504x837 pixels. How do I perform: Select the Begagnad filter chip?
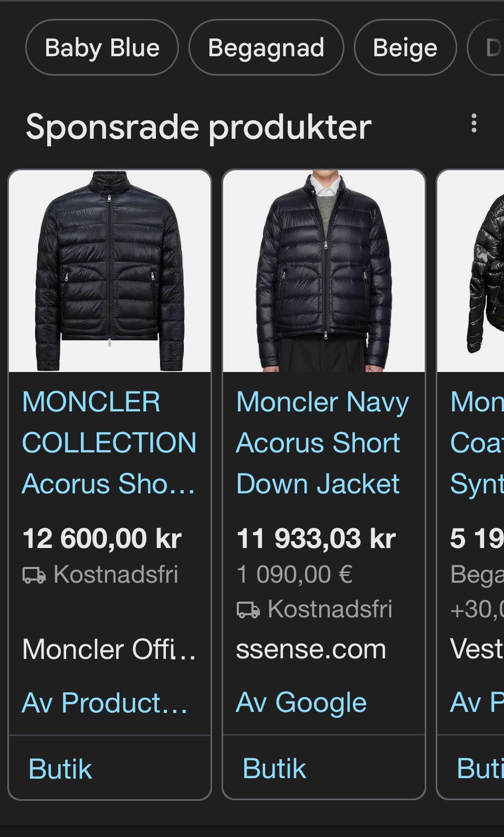(x=266, y=48)
